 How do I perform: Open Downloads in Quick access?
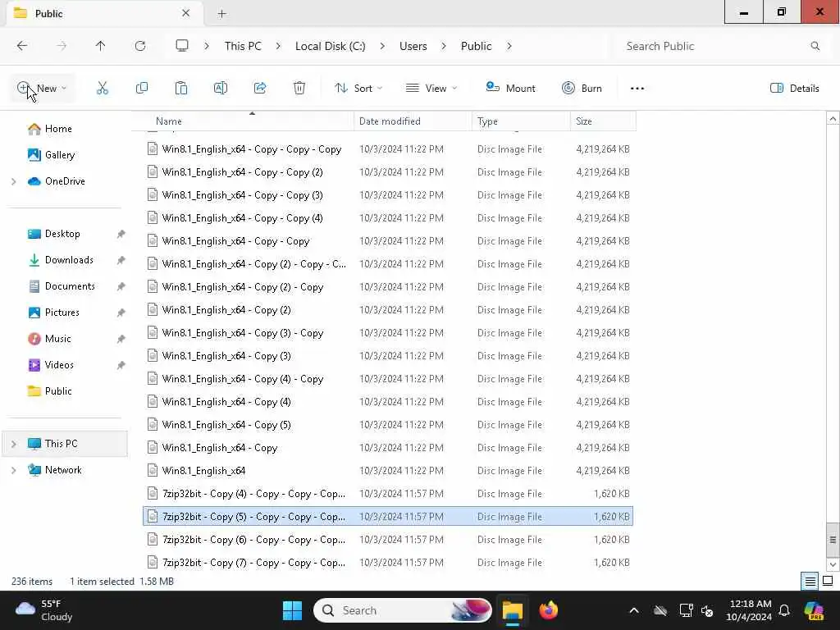point(69,260)
